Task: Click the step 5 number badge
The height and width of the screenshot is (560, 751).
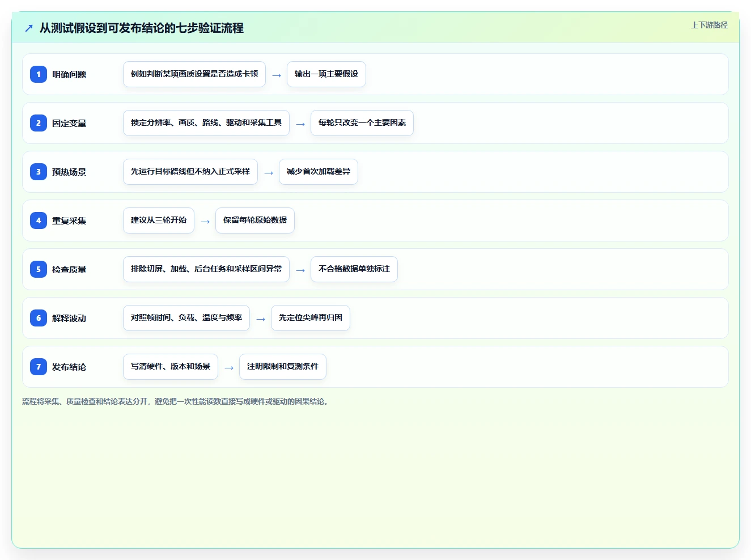Action: 39,269
